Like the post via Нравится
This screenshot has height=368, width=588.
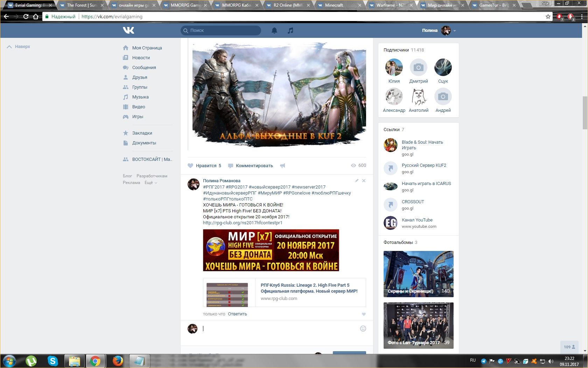tap(204, 166)
